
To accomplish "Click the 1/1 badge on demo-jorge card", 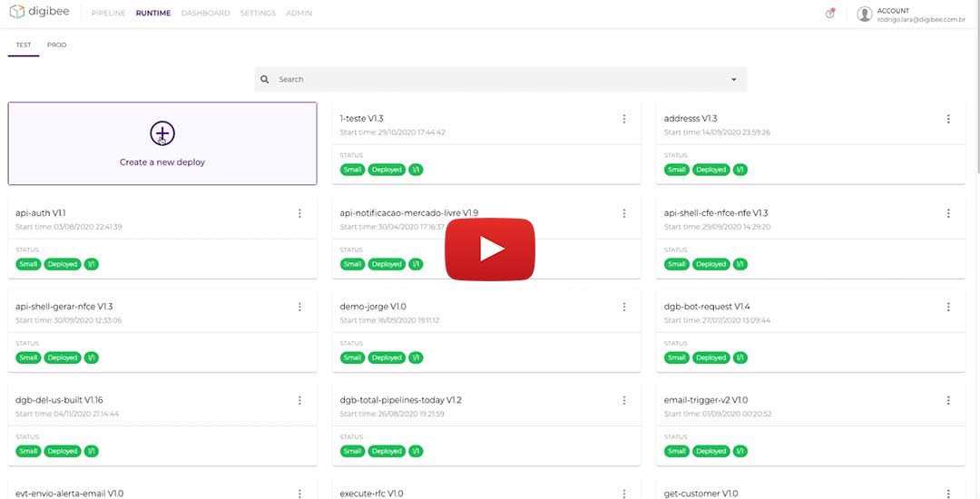I will click(416, 357).
